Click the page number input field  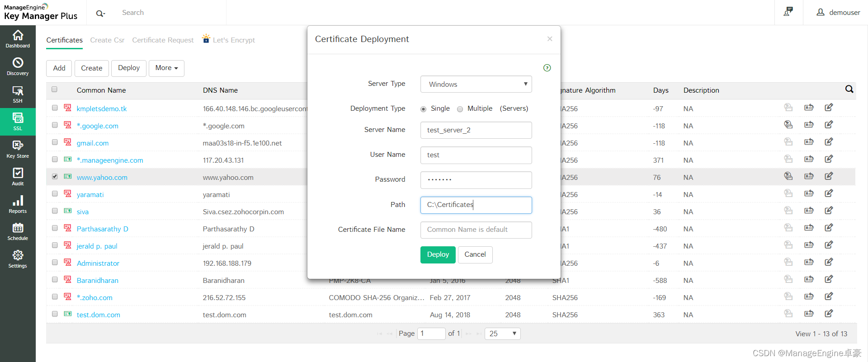coord(431,334)
